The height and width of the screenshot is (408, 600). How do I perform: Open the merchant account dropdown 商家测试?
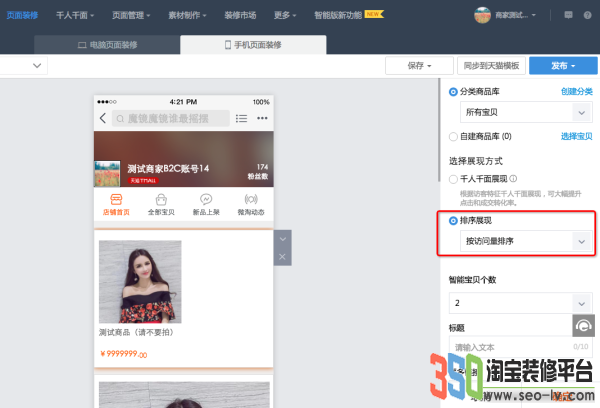click(x=515, y=15)
